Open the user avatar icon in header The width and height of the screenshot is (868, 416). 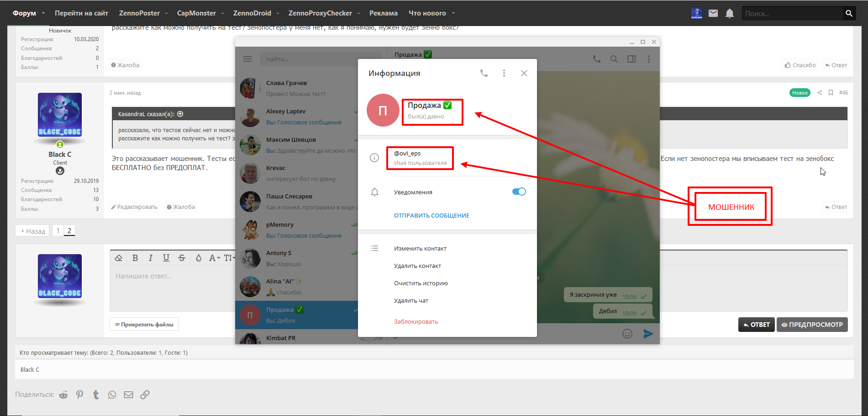coord(697,13)
